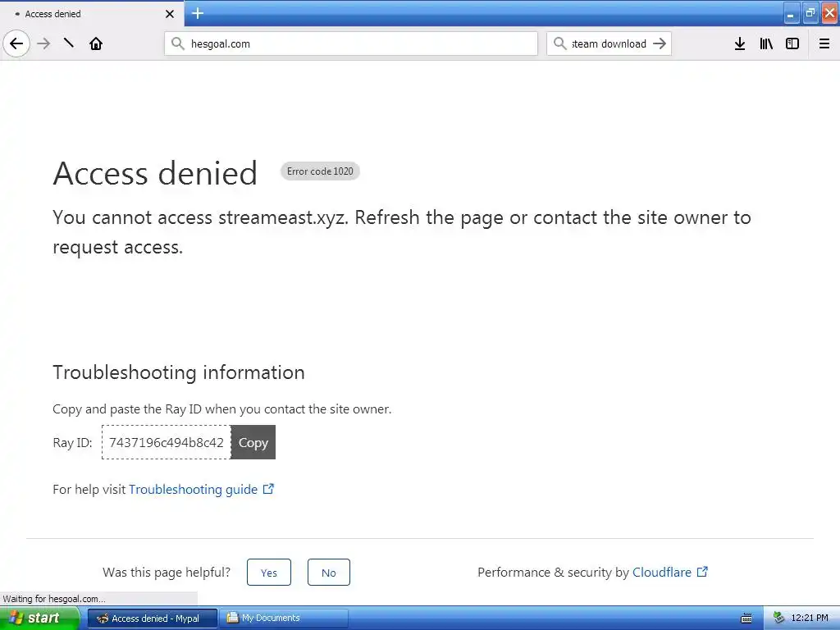Click the Access denied heading
Viewport: 840px width, 630px height.
(155, 173)
